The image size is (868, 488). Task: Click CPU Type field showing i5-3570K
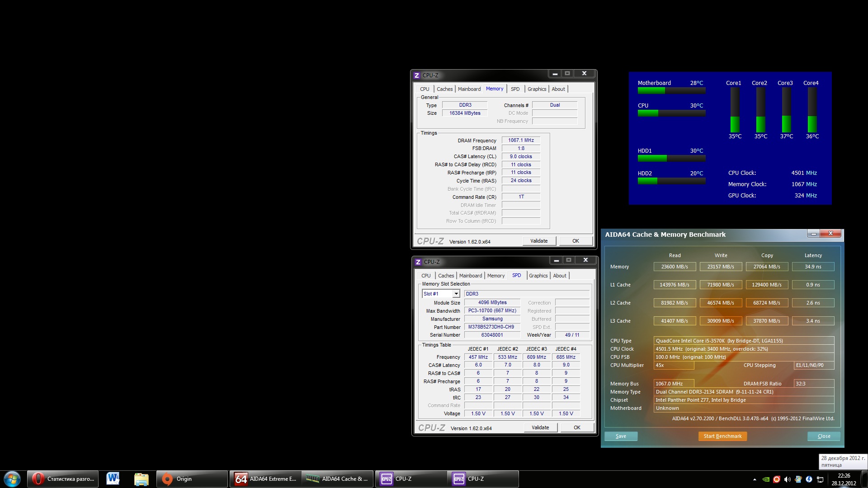(x=744, y=341)
